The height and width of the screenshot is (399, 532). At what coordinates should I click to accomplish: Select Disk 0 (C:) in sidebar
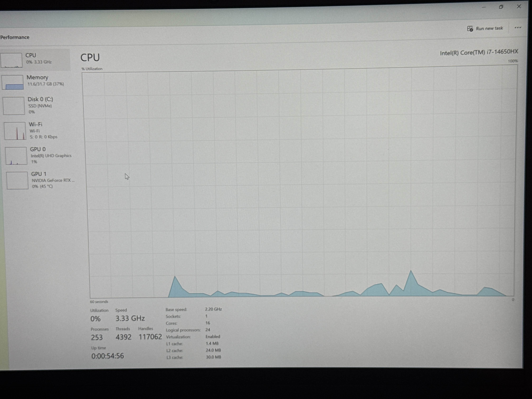pyautogui.click(x=40, y=99)
